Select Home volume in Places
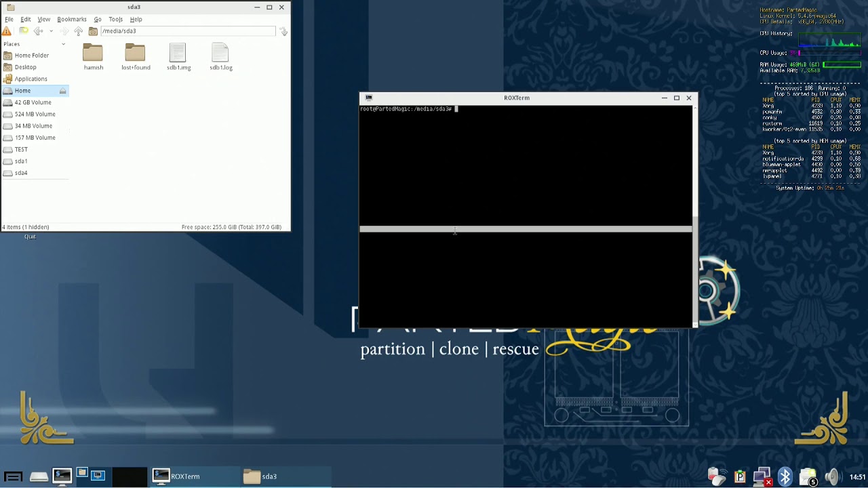The width and height of the screenshot is (868, 488). click(x=35, y=91)
